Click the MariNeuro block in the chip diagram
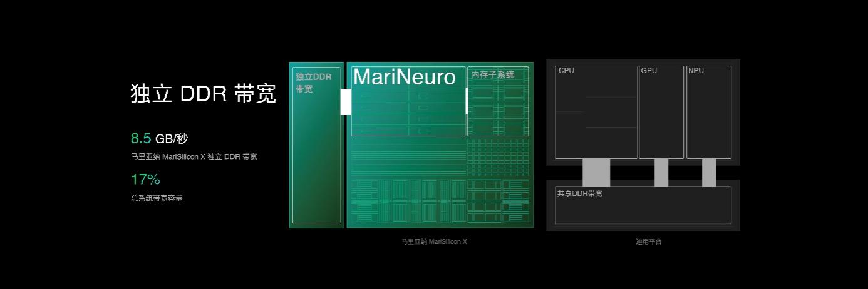The height and width of the screenshot is (289, 868). pos(408,101)
